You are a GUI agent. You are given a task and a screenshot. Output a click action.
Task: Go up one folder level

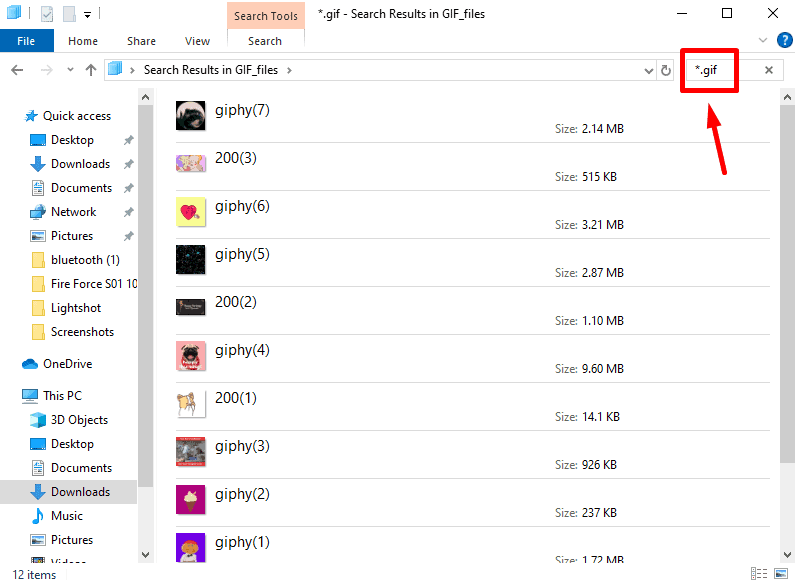[x=91, y=70]
